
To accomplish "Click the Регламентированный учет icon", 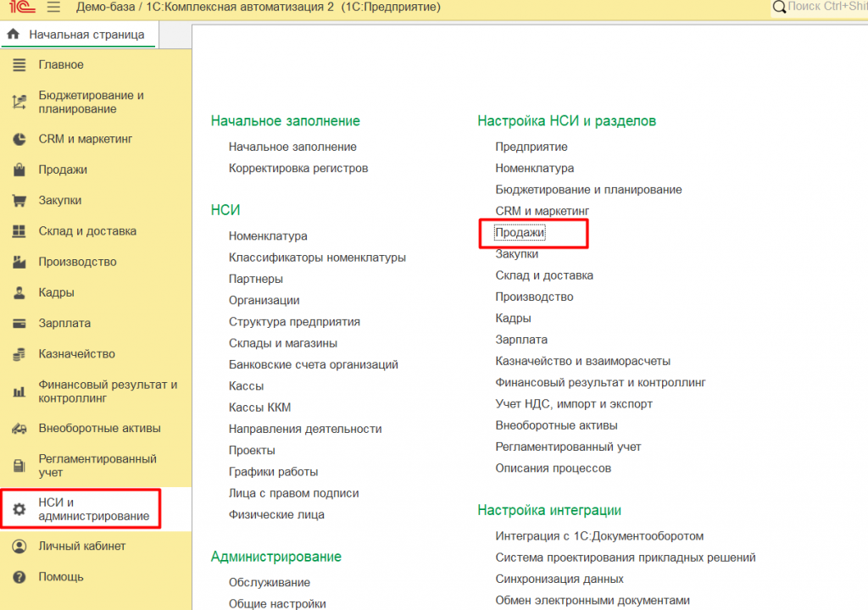I will click(19, 465).
